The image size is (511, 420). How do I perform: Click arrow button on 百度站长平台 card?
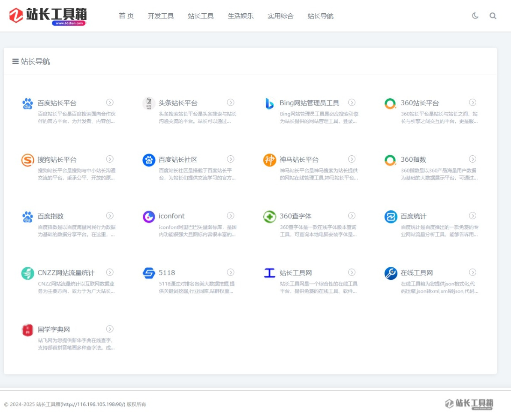pyautogui.click(x=110, y=103)
